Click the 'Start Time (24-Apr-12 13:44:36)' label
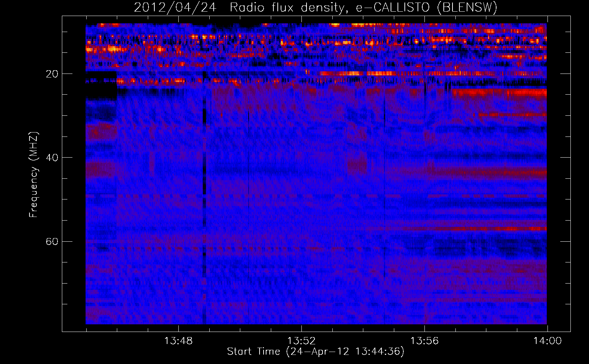589x364 pixels. [316, 352]
